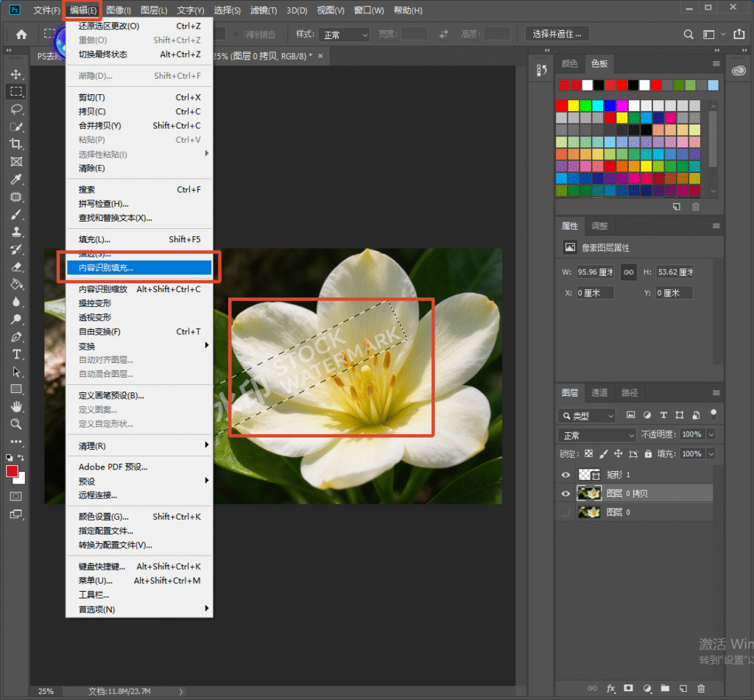Delete layer using the trash icon

(x=701, y=688)
